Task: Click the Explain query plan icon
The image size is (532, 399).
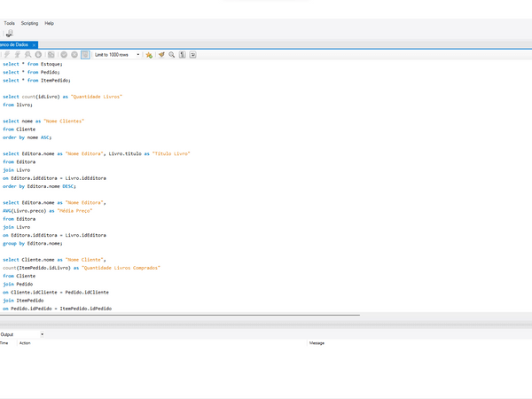Action: click(27, 54)
